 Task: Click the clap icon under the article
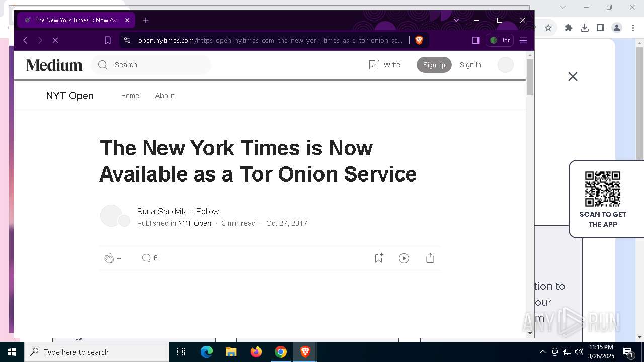[x=109, y=258]
